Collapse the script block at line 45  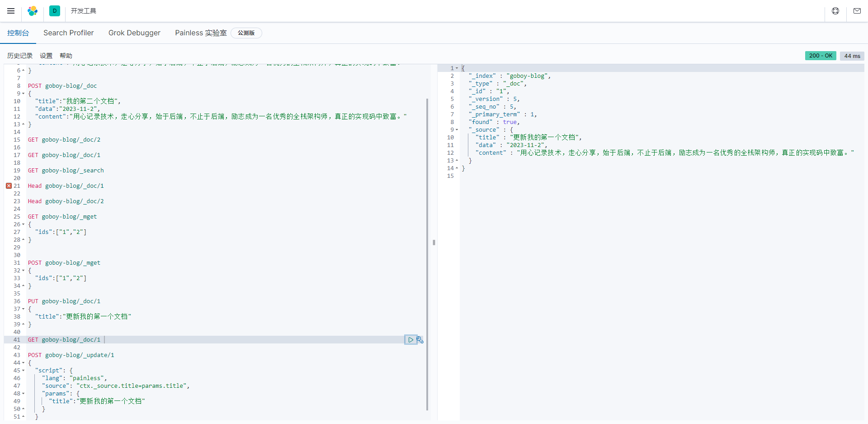pyautogui.click(x=24, y=371)
